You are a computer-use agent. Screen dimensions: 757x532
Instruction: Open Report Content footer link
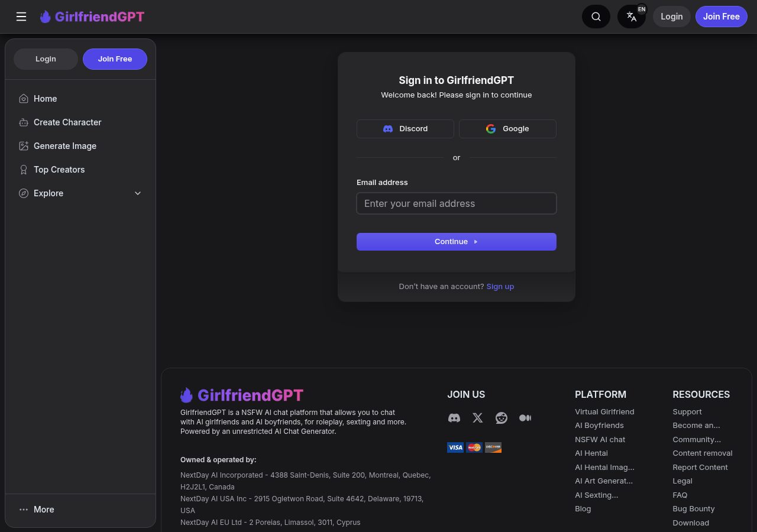700,468
